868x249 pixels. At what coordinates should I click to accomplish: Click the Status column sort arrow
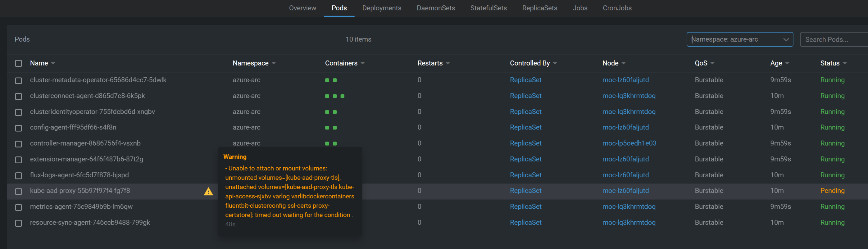[844, 63]
